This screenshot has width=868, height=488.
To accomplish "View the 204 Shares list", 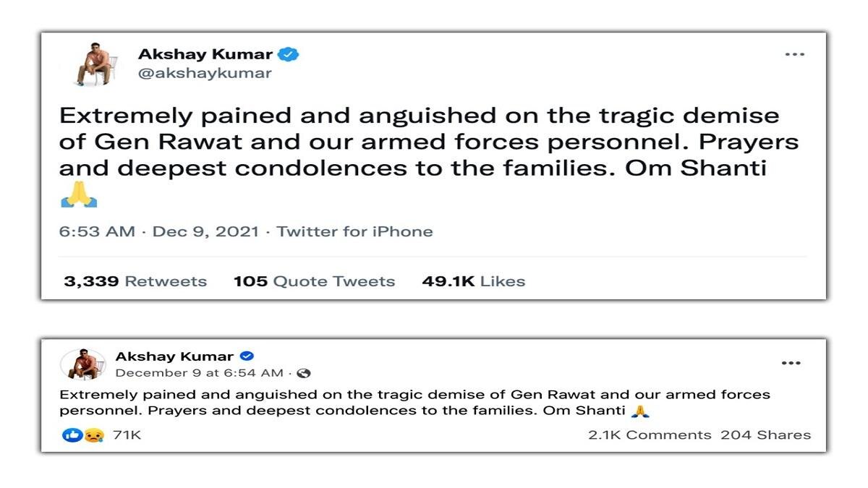I will pyautogui.click(x=765, y=435).
